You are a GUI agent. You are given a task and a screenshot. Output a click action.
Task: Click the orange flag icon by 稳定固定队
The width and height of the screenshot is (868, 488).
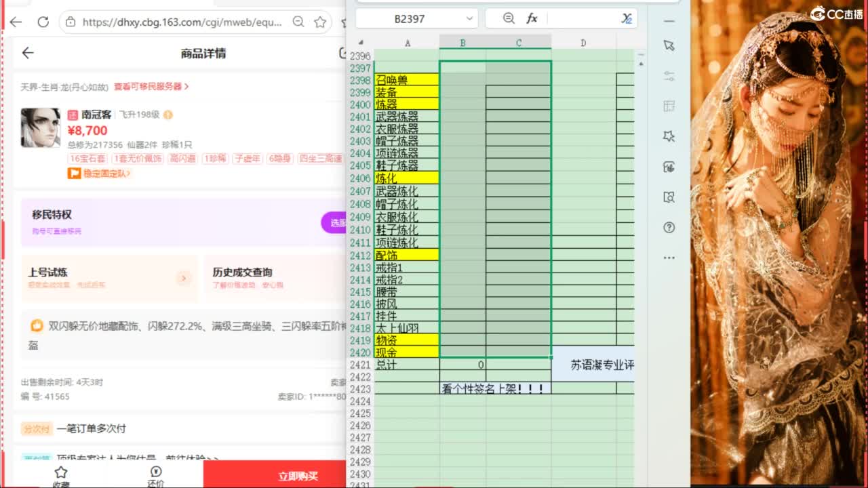[x=74, y=174]
